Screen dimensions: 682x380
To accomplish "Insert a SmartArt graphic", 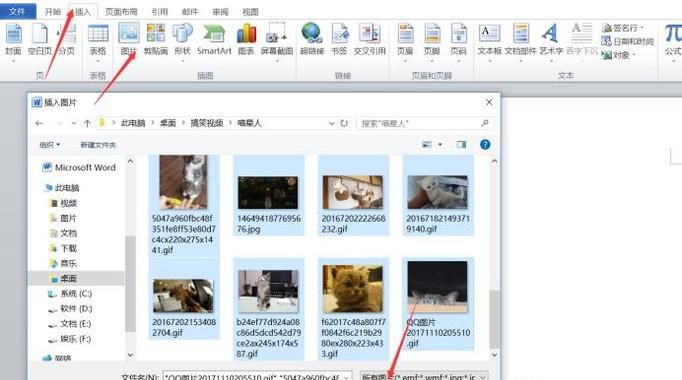I will tap(214, 40).
